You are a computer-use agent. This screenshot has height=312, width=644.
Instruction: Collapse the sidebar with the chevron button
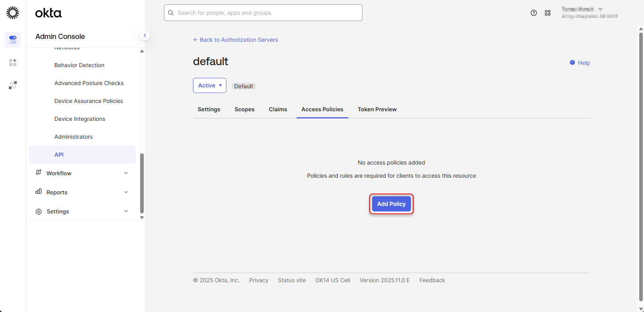pyautogui.click(x=145, y=35)
